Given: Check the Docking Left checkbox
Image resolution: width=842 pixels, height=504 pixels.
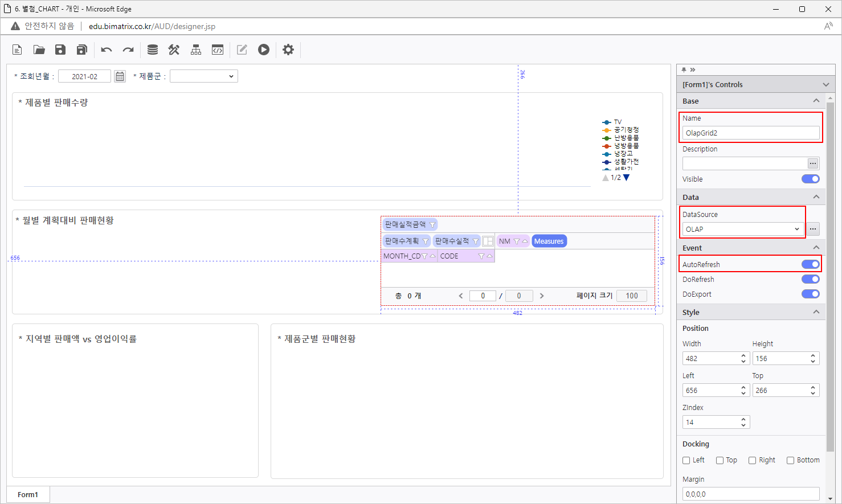Looking at the screenshot, I should point(686,460).
